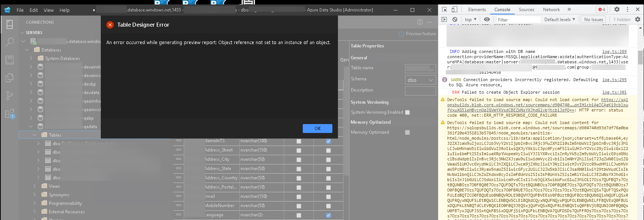Open the Extensions view with badge

tap(10, 113)
